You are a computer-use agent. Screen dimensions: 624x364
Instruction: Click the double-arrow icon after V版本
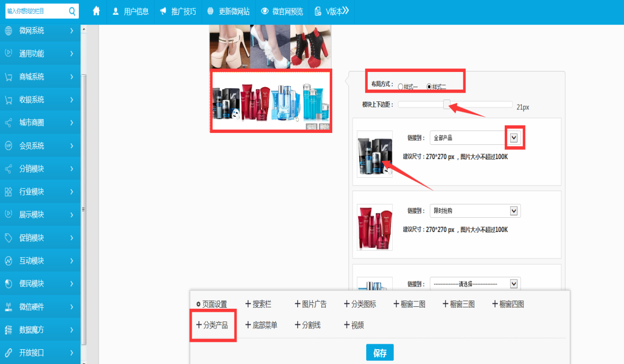pyautogui.click(x=346, y=11)
